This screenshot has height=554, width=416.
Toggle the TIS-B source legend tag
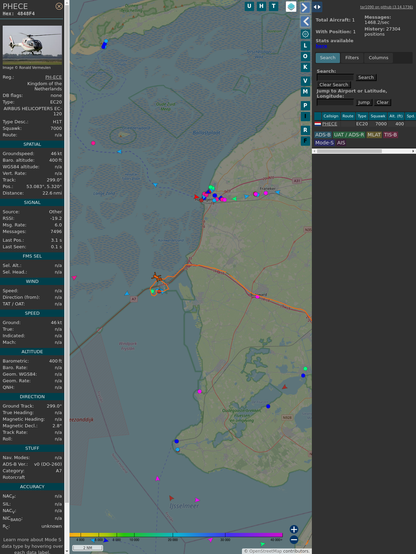point(391,135)
